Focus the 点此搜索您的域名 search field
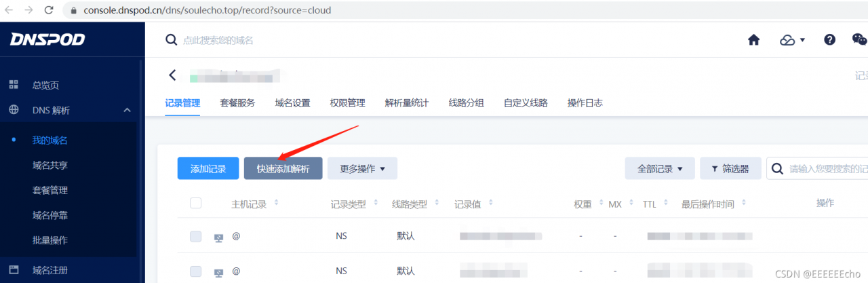The height and width of the screenshot is (283, 868). (x=218, y=41)
